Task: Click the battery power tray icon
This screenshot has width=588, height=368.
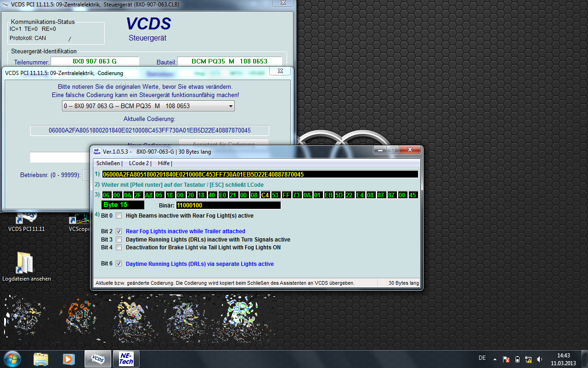Action: click(517, 359)
